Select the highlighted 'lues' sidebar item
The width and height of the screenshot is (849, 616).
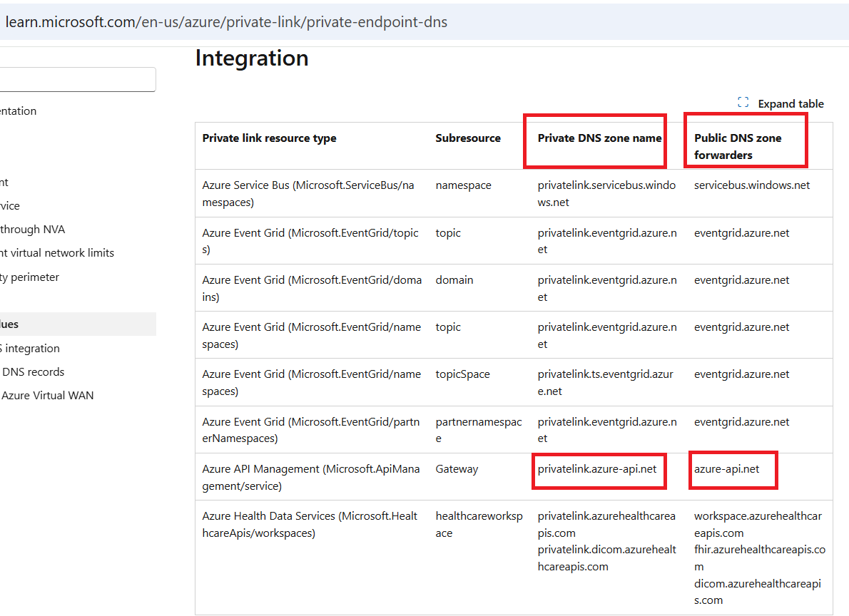click(x=78, y=324)
